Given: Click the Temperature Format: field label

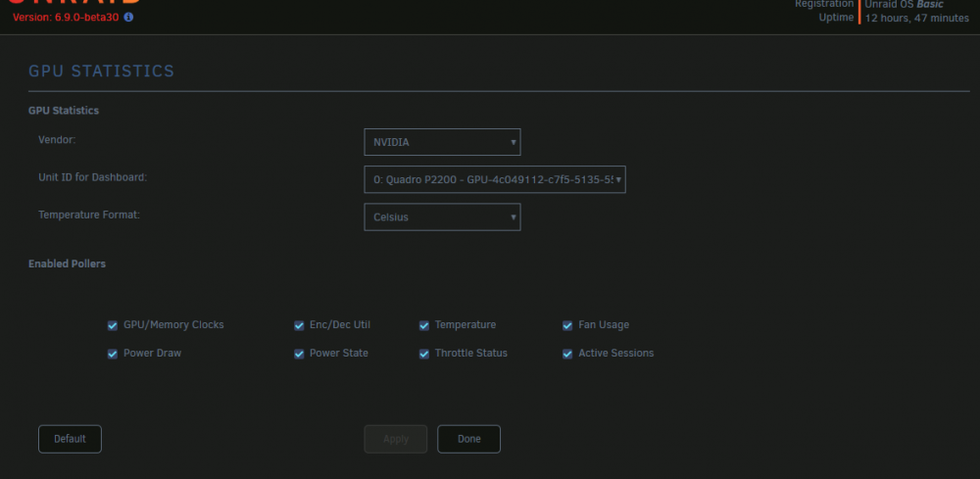Looking at the screenshot, I should [x=89, y=215].
